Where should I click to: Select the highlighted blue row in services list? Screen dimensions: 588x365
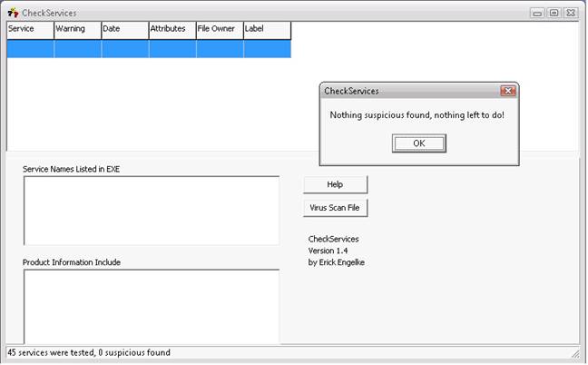click(x=149, y=49)
